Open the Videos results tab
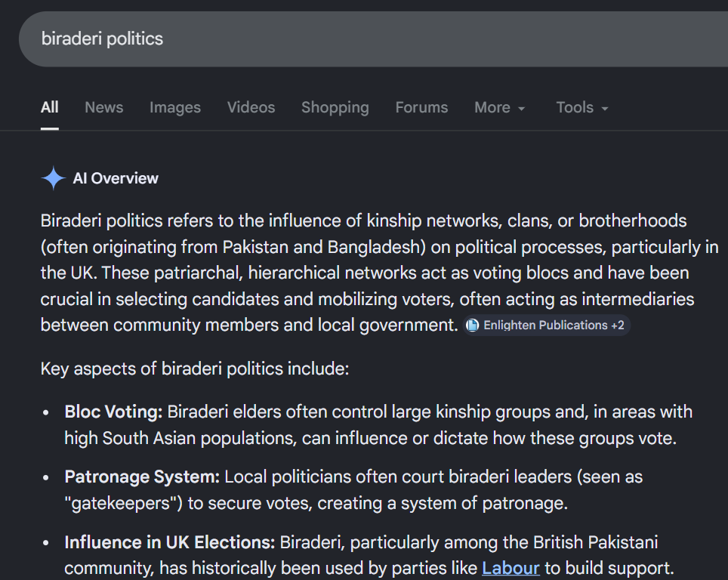This screenshot has height=580, width=728. click(251, 108)
